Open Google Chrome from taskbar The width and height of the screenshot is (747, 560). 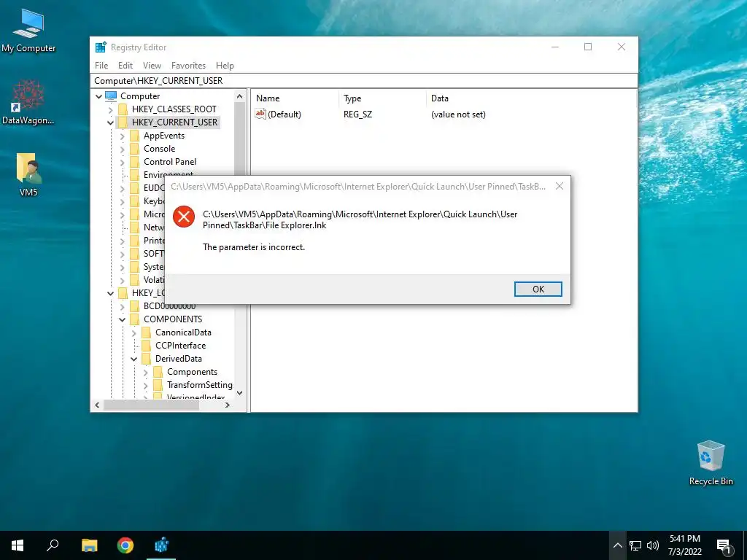point(125,545)
